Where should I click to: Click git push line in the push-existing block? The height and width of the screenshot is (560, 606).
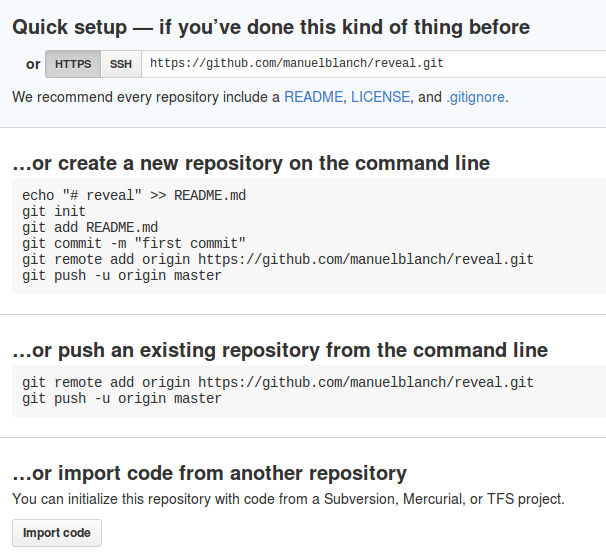122,398
